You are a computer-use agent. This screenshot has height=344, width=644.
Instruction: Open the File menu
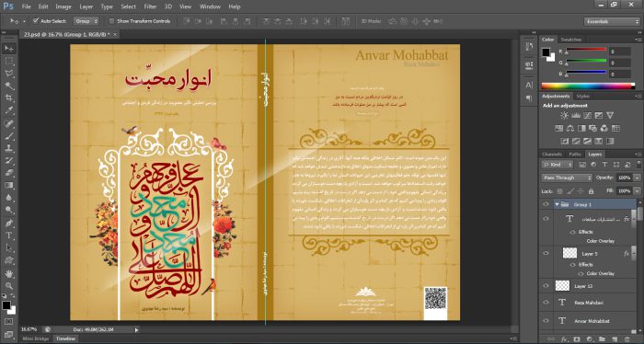pyautogui.click(x=27, y=6)
